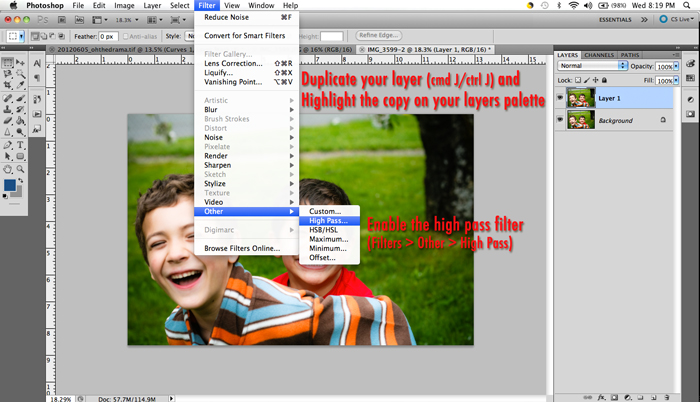Choose High Pass from Other submenu
Screen dimensions: 700x402
coord(329,221)
